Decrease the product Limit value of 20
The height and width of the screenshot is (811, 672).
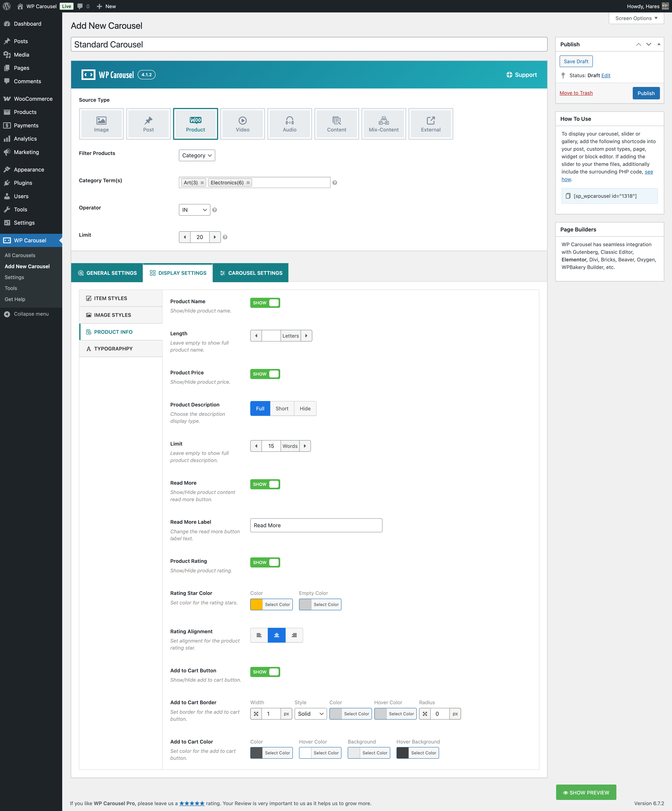click(185, 237)
